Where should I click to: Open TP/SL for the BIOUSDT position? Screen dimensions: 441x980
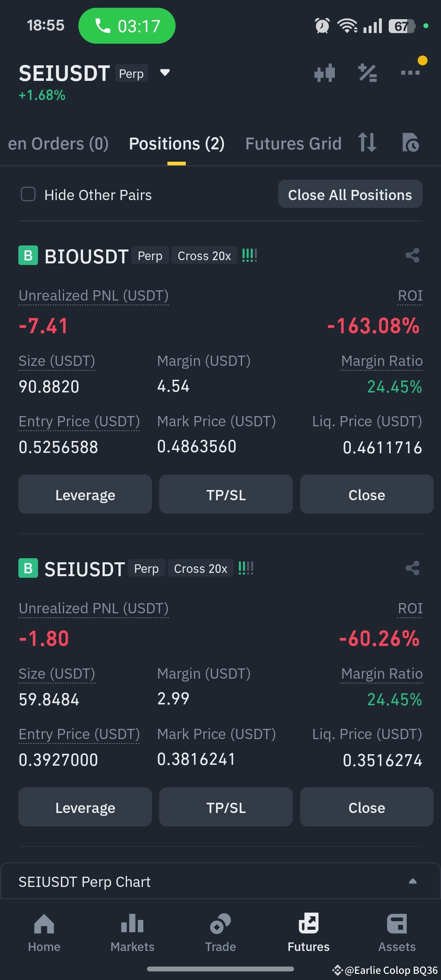coord(226,494)
